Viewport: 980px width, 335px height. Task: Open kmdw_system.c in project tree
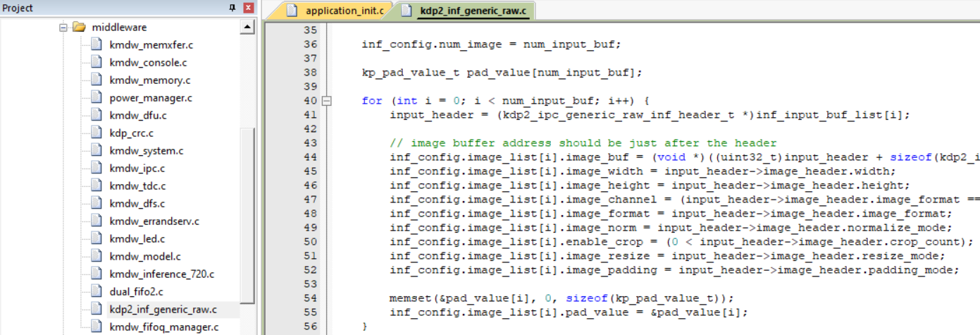[147, 151]
